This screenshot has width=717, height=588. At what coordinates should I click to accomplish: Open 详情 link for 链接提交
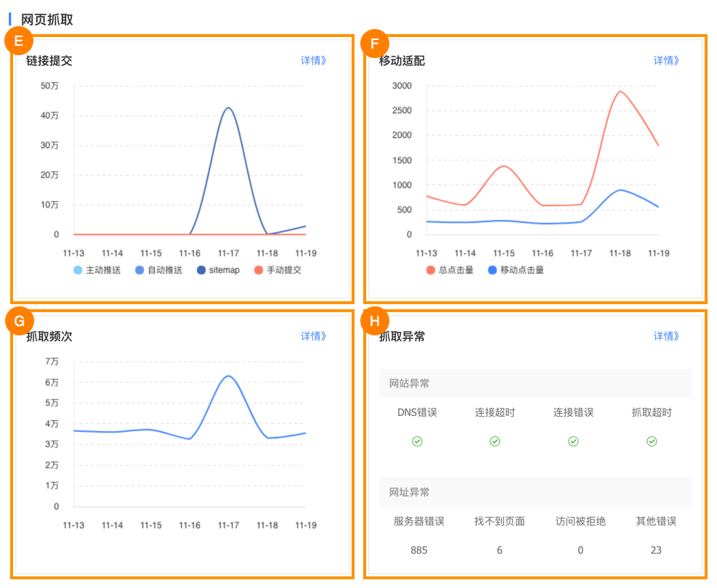(314, 61)
